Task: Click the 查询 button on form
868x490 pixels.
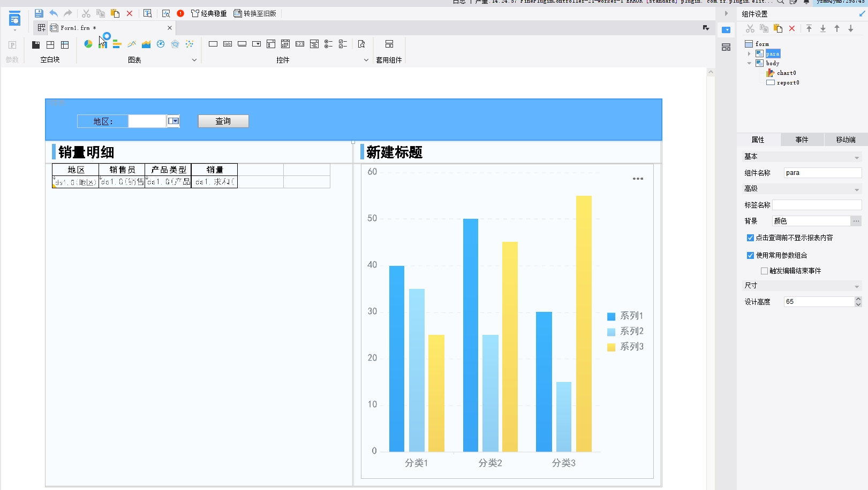Action: [223, 121]
